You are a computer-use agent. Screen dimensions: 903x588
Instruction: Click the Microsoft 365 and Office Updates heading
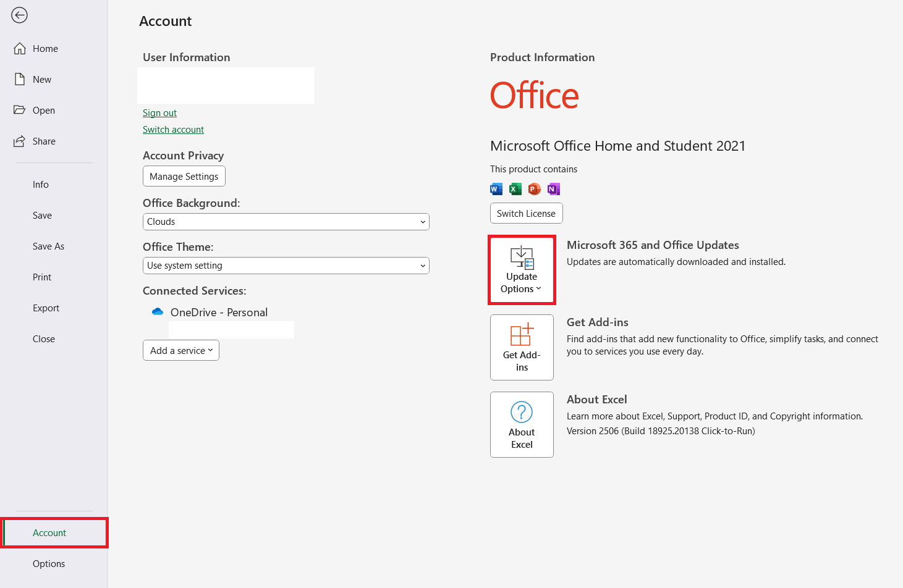pos(653,245)
